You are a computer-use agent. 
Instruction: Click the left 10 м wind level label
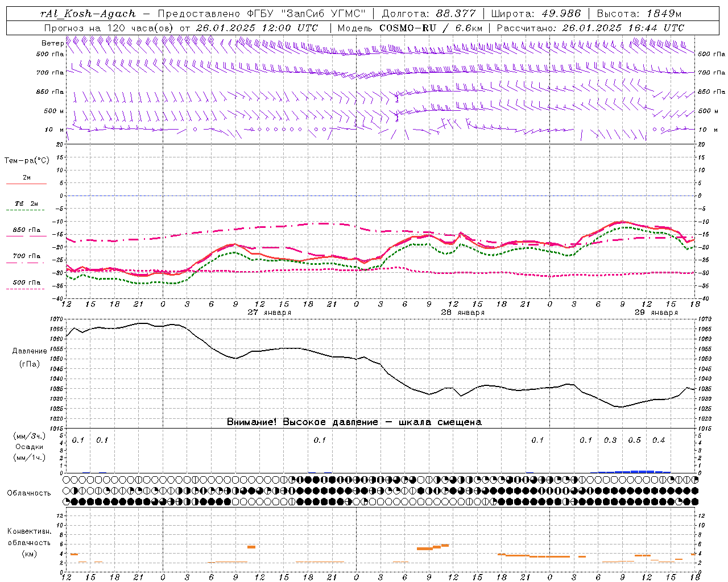click(55, 130)
